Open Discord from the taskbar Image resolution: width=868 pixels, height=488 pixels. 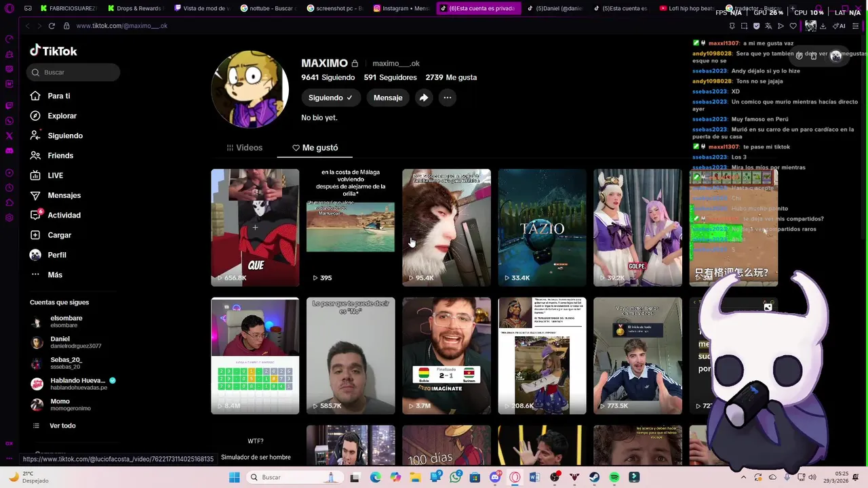click(495, 477)
